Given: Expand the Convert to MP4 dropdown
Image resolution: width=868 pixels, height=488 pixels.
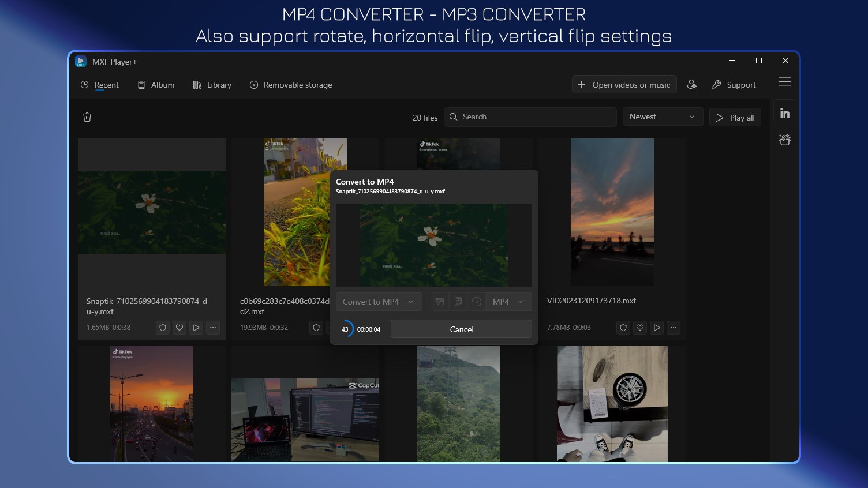Looking at the screenshot, I should click(379, 301).
